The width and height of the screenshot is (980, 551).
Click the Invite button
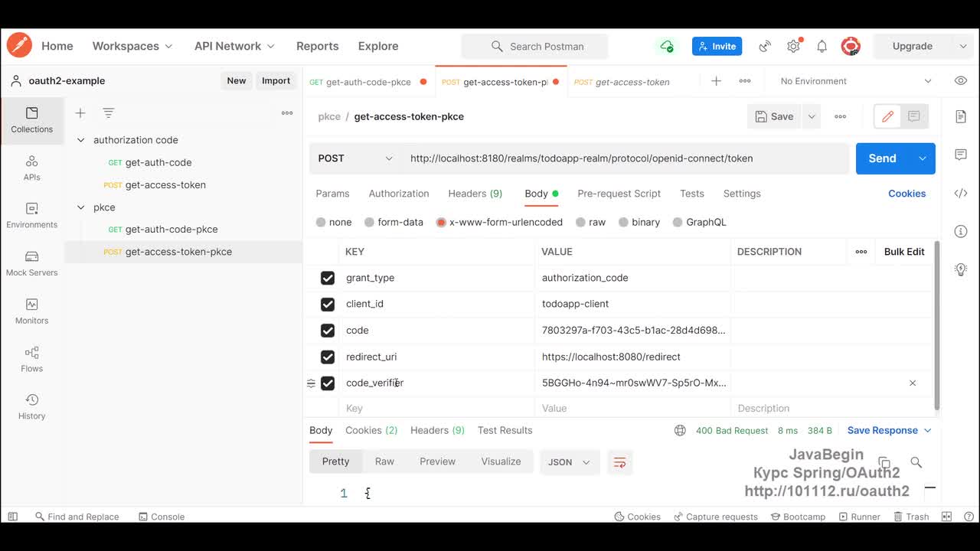click(717, 46)
